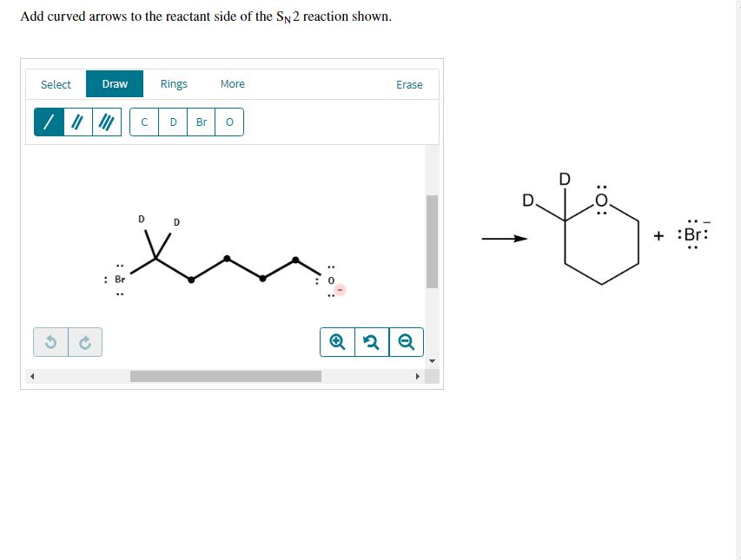The image size is (741, 560).
Task: Click the scrollbar down arrow
Action: (431, 362)
